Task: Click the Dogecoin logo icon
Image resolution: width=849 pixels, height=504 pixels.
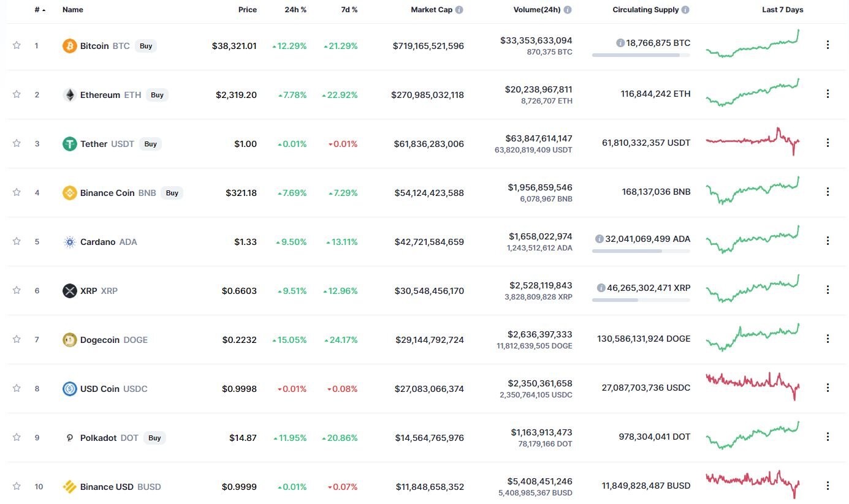Action: click(70, 340)
